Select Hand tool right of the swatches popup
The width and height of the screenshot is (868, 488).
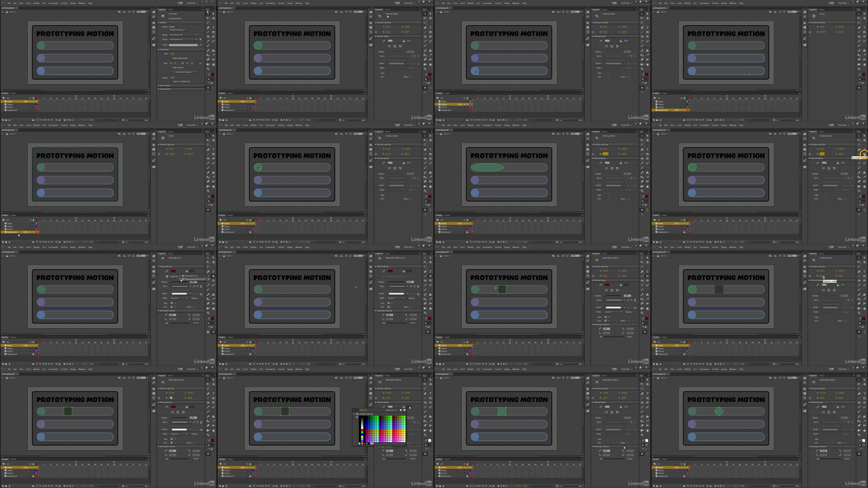[431, 431]
